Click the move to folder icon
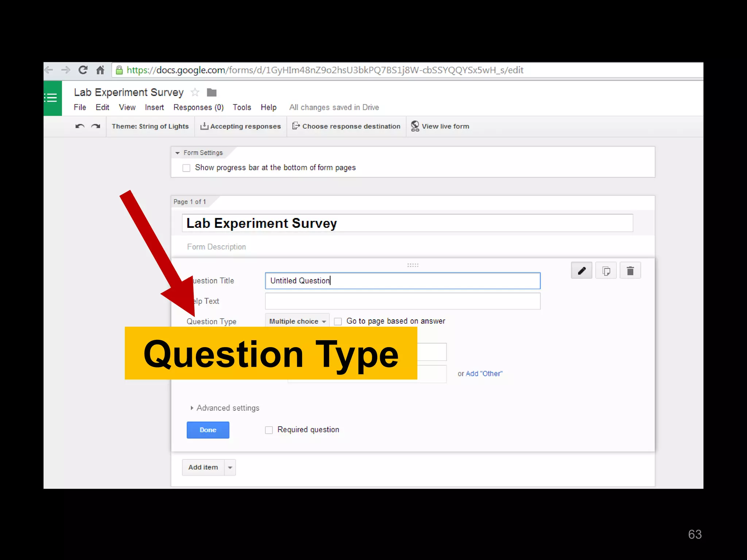Image resolution: width=747 pixels, height=560 pixels. [x=212, y=93]
